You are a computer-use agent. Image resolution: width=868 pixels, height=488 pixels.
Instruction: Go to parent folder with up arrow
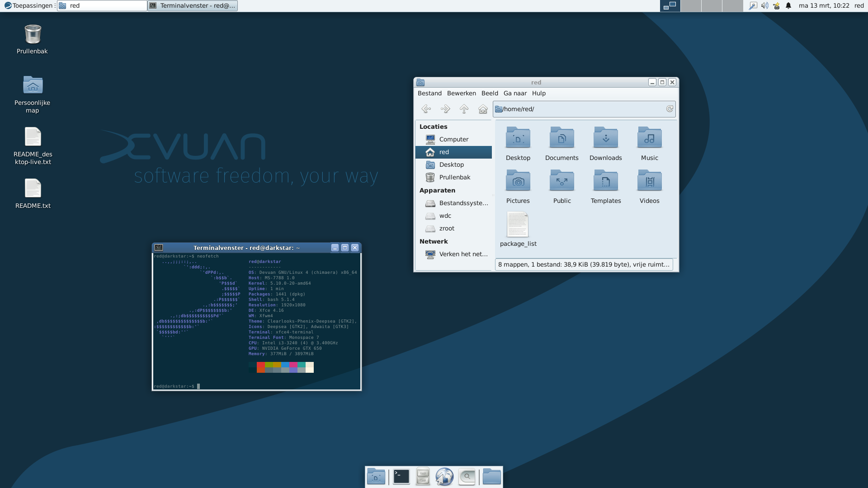tap(464, 109)
